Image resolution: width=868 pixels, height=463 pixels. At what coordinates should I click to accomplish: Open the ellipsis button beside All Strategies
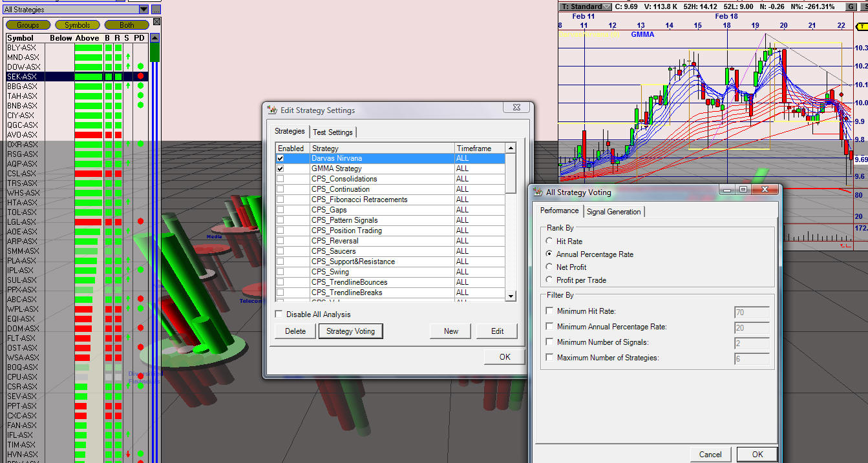[156, 10]
